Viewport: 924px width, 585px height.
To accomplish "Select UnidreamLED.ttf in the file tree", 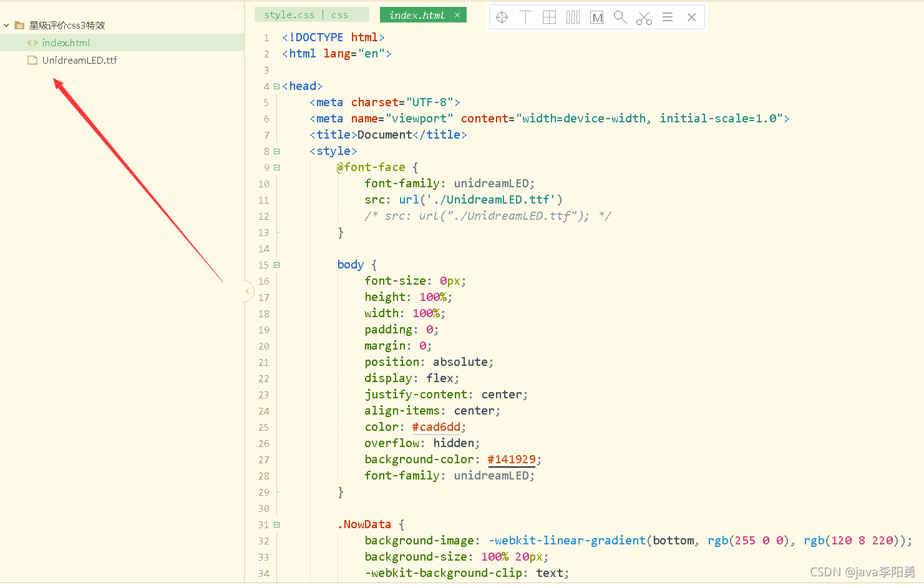I will coord(79,61).
